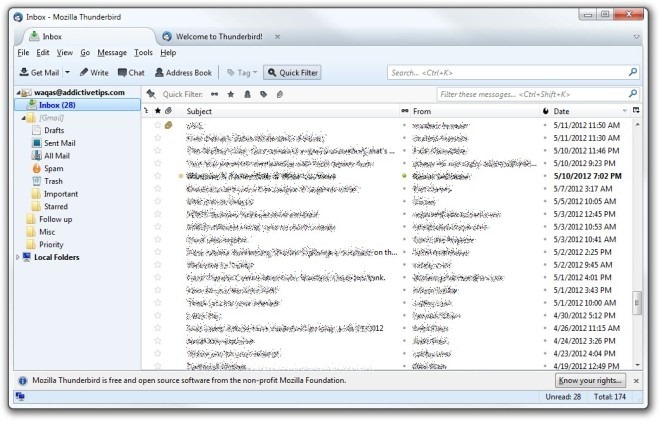Star the unread 5/10/2012 7:02 PM message

[158, 176]
